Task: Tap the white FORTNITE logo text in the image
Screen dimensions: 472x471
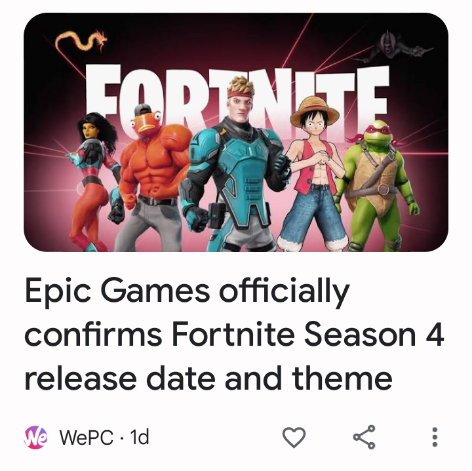Action: coord(237,97)
